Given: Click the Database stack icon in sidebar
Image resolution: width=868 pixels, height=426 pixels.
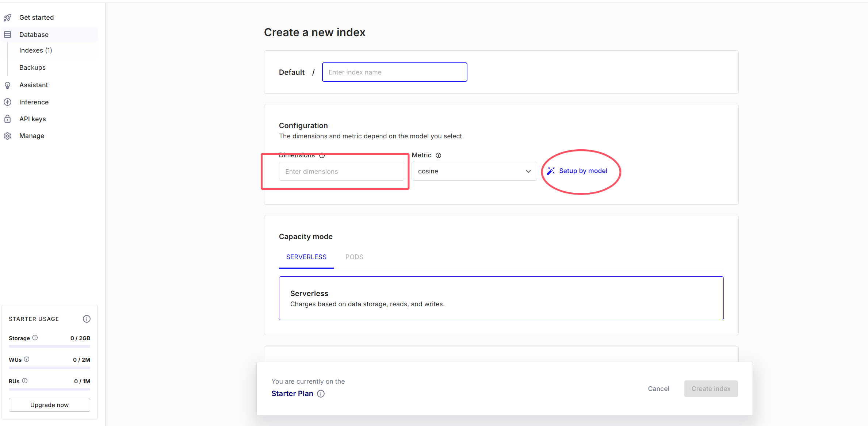Looking at the screenshot, I should pyautogui.click(x=7, y=35).
